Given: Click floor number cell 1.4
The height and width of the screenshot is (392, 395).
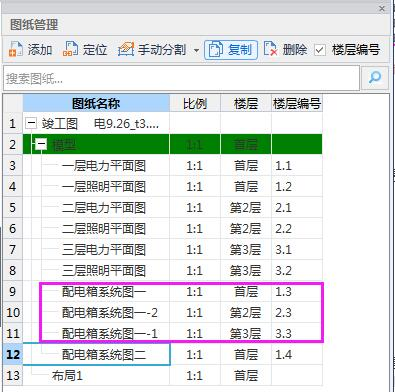Looking at the screenshot, I should pyautogui.click(x=297, y=355).
